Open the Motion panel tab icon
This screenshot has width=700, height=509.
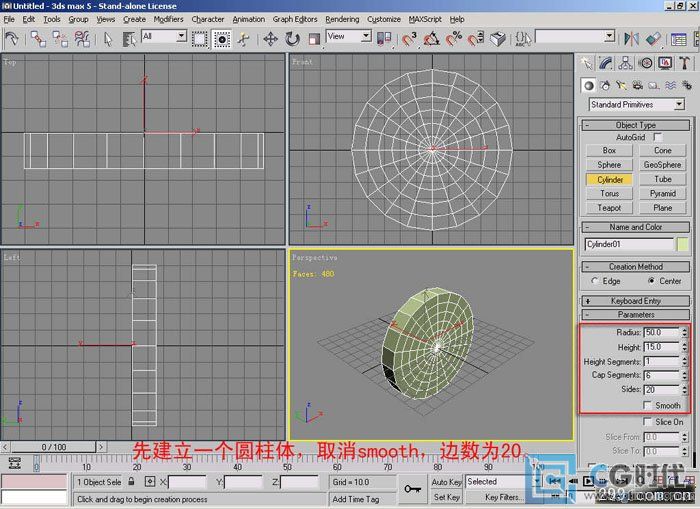[646, 63]
